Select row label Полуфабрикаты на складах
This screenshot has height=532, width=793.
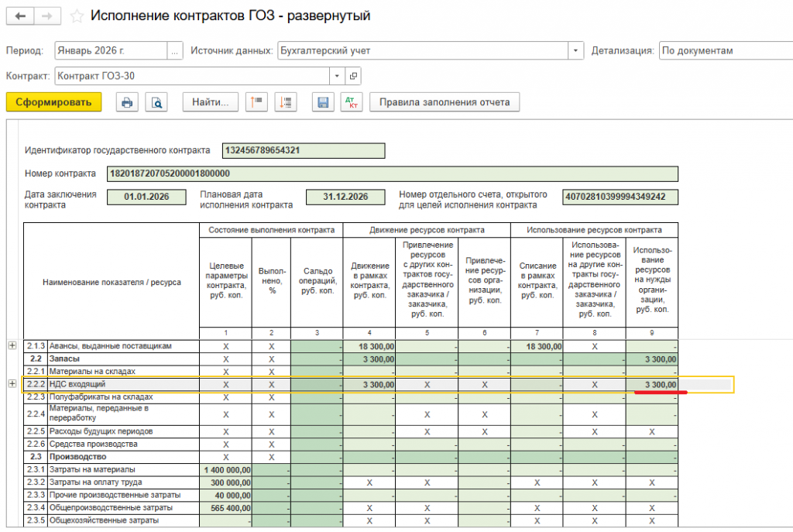pyautogui.click(x=101, y=397)
